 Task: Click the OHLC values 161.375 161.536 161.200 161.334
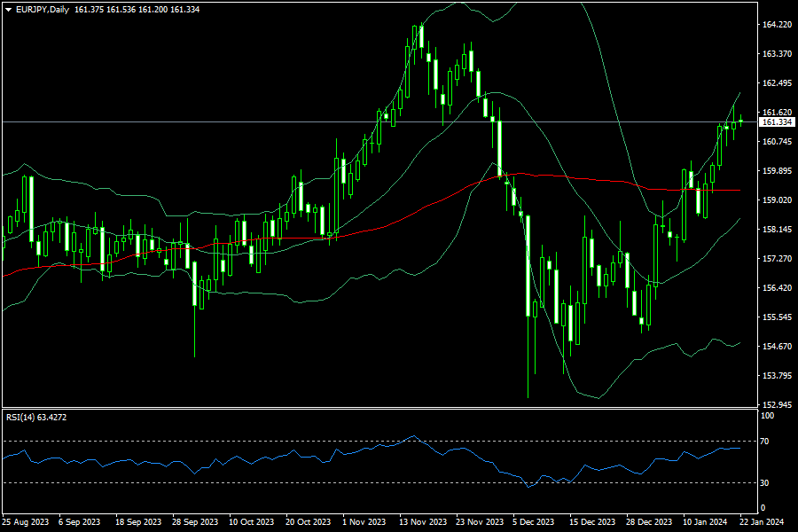click(137, 10)
